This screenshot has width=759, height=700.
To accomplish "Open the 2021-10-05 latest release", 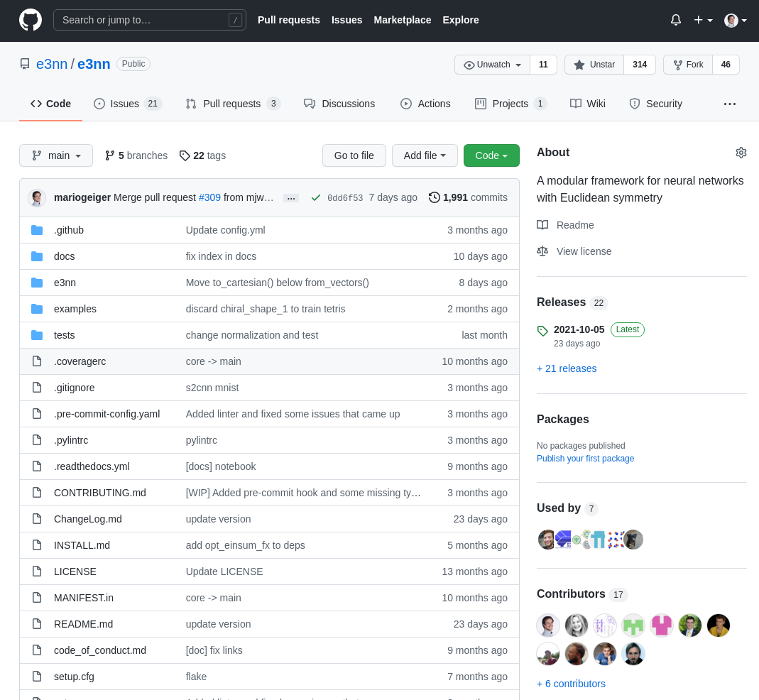I will coord(579,329).
